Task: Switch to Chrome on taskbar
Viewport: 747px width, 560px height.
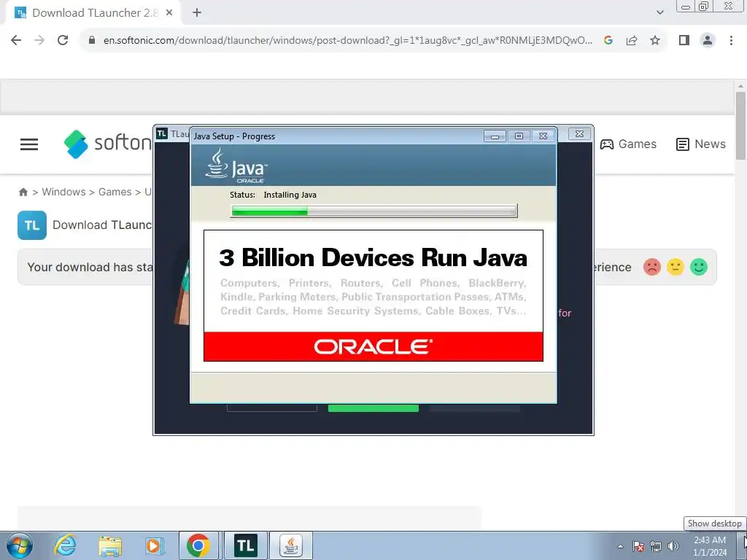Action: click(198, 545)
